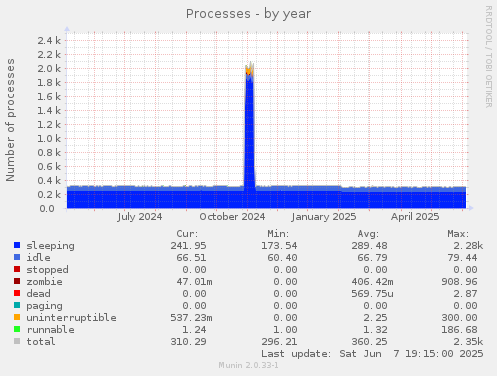Image resolution: width=497 pixels, height=376 pixels.
Task: Click the dead legend color swatch
Action: (17, 293)
